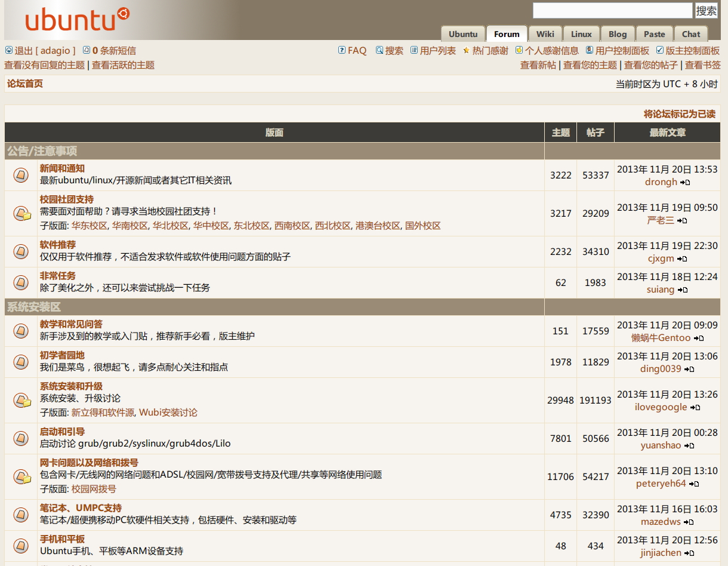Image resolution: width=728 pixels, height=566 pixels.
Task: View latest post icon next to ilovegoogle
Action: click(x=695, y=408)
